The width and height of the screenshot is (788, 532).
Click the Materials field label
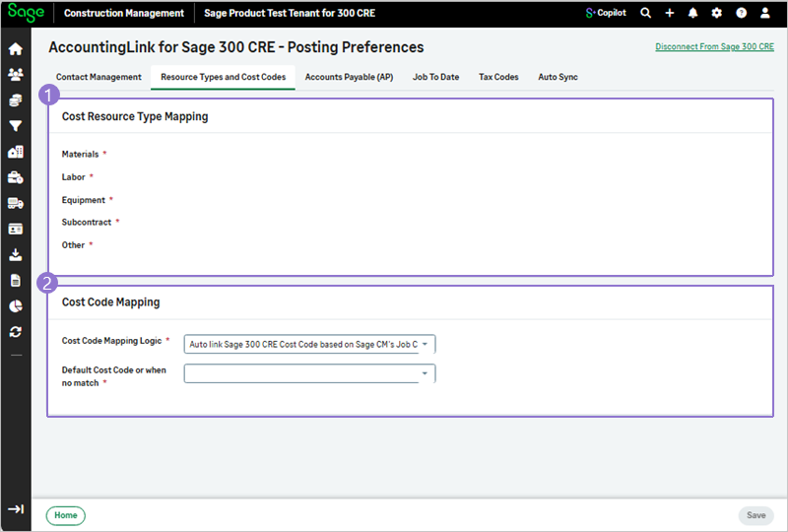(x=80, y=155)
